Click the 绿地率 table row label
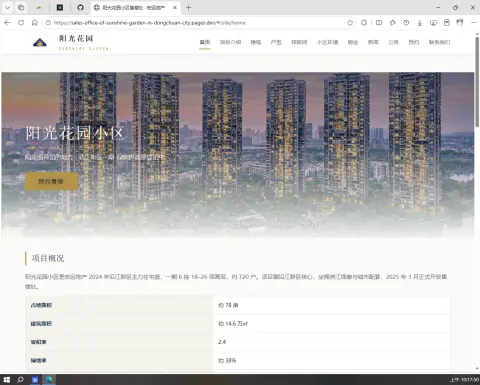 click(x=39, y=360)
